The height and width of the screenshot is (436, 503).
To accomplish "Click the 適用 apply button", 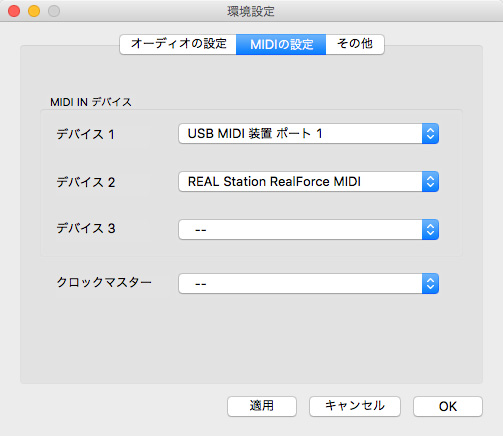I will click(x=262, y=406).
